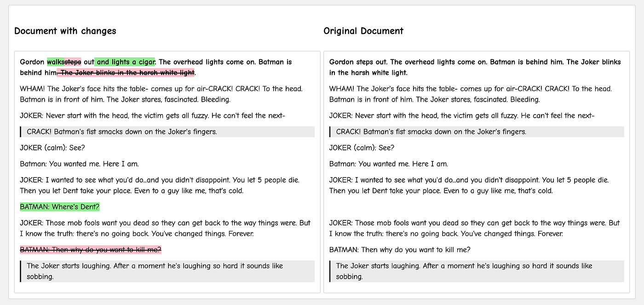The image size is (644, 305).
Task: Click 'WHAM! The Joker's face' paragraph in original document
Action: [477, 94]
